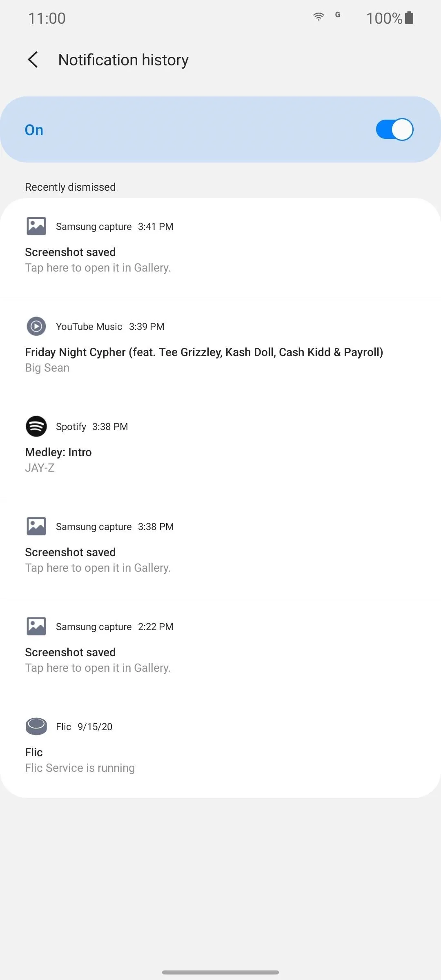Image resolution: width=441 pixels, height=980 pixels.
Task: Tap the Flic button icon
Action: click(x=36, y=726)
